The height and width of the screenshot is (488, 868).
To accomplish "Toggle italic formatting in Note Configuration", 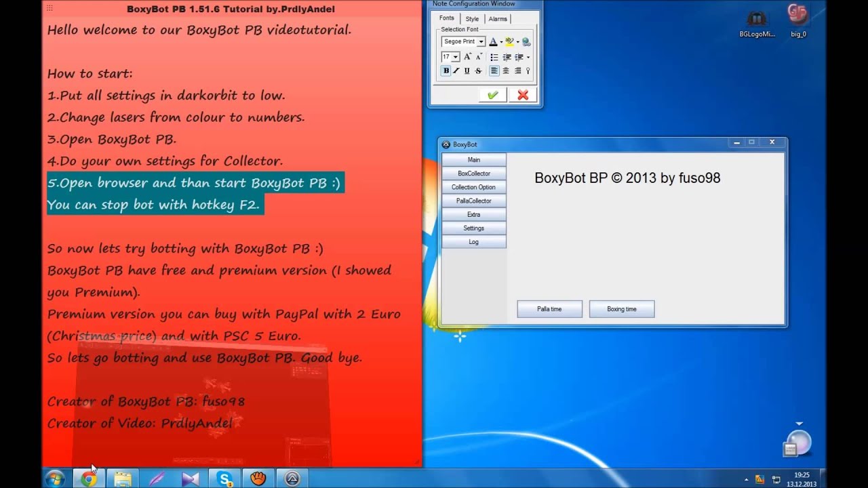I will click(x=456, y=70).
